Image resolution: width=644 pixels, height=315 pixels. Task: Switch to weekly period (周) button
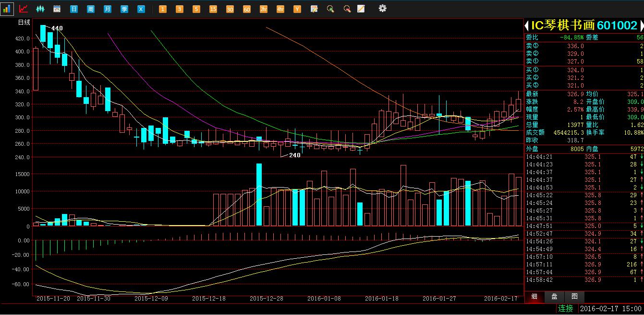tap(90, 9)
